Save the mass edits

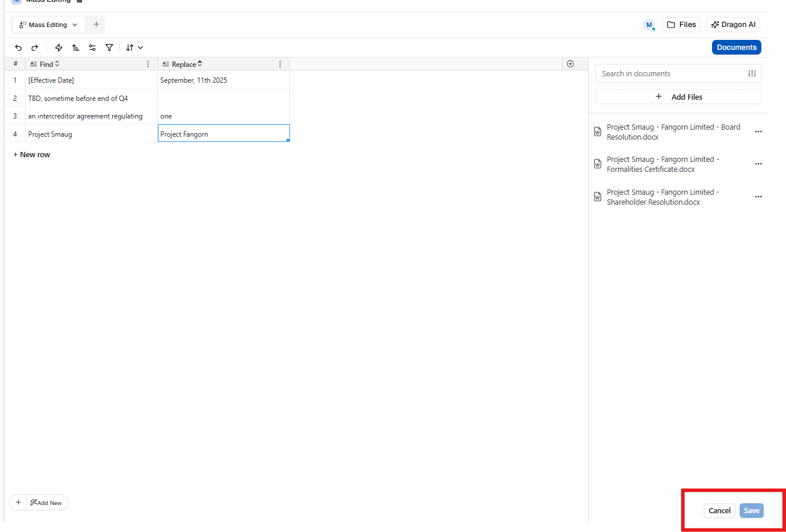(751, 511)
